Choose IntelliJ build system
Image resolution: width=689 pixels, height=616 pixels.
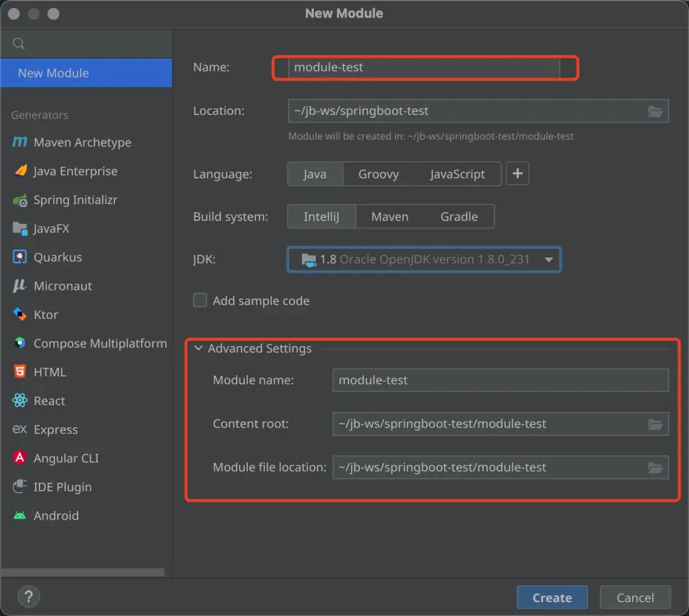[321, 216]
